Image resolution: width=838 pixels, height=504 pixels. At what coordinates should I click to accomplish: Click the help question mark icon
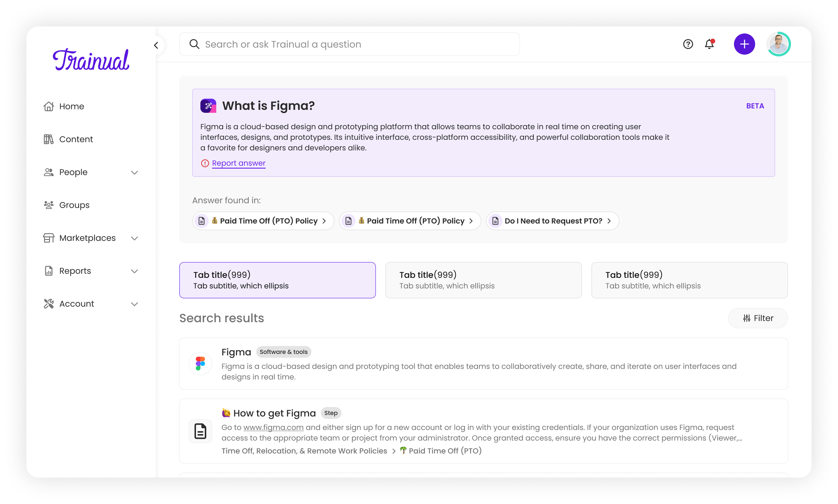point(688,44)
